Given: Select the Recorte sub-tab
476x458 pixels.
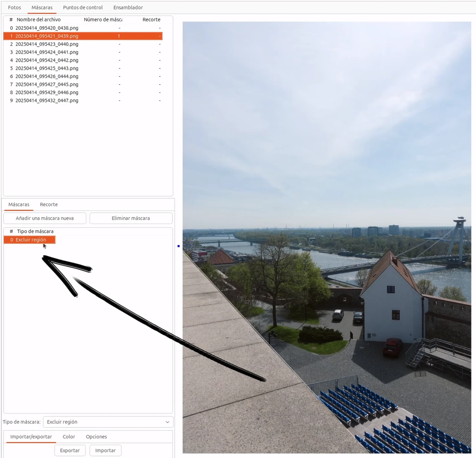Looking at the screenshot, I should (49, 205).
